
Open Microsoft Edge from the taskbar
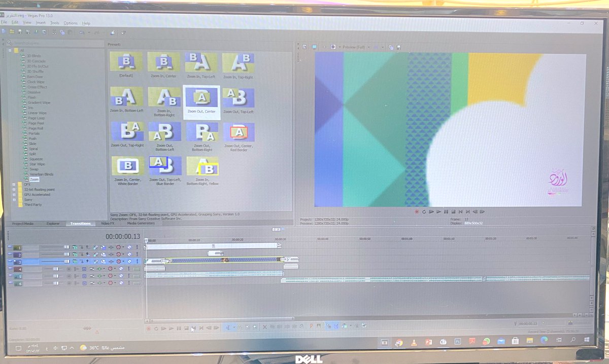544,340
